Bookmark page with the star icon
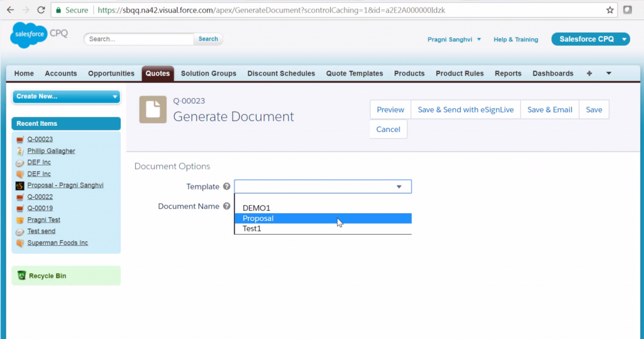This screenshot has width=644, height=339. tap(609, 10)
